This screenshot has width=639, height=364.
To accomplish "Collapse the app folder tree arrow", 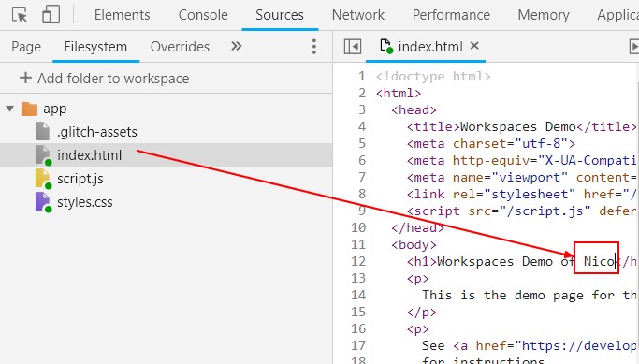I will 10,109.
